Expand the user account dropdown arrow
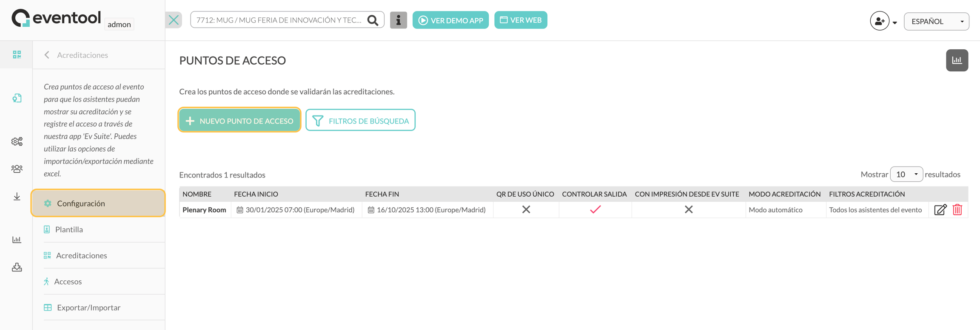Image resolution: width=980 pixels, height=330 pixels. (x=895, y=23)
